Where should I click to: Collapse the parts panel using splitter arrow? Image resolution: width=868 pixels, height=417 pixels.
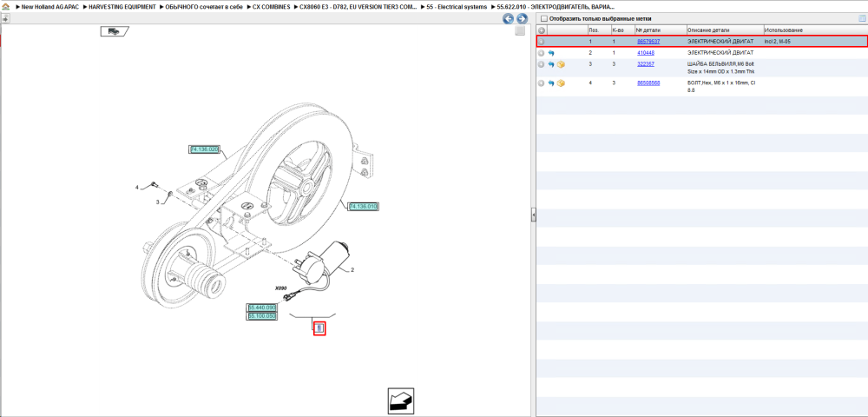(x=534, y=215)
